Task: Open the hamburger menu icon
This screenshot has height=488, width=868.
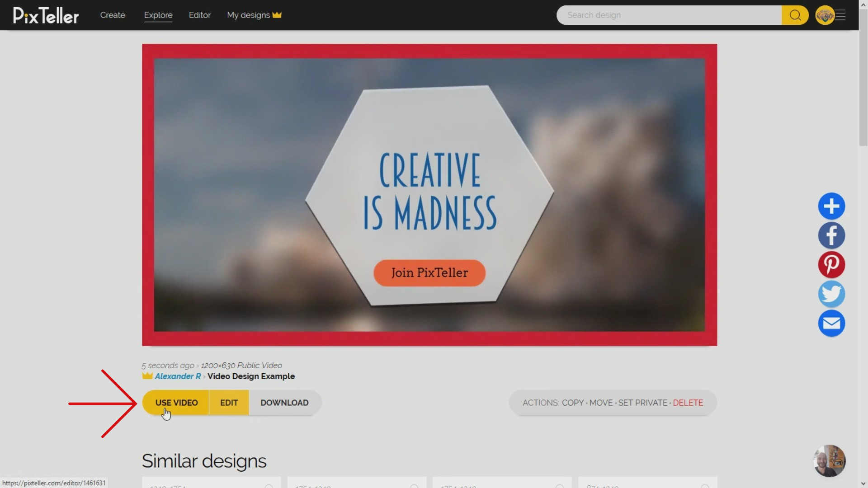Action: click(x=840, y=15)
